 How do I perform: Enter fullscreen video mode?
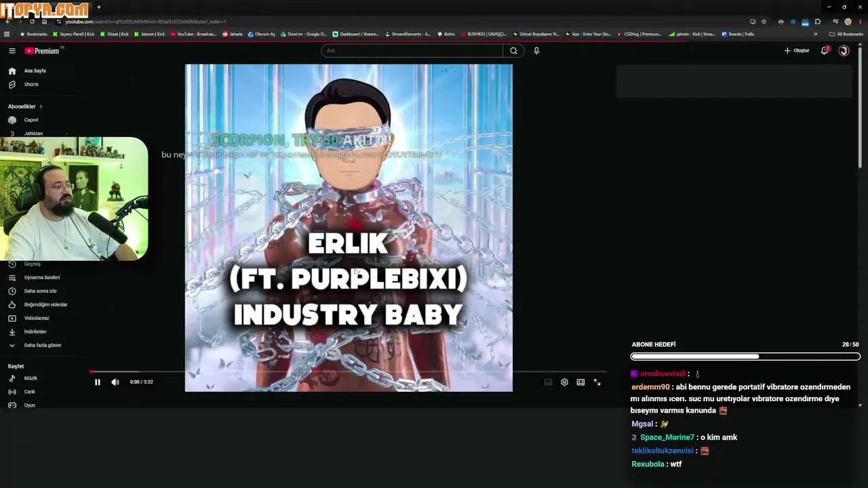tap(597, 382)
